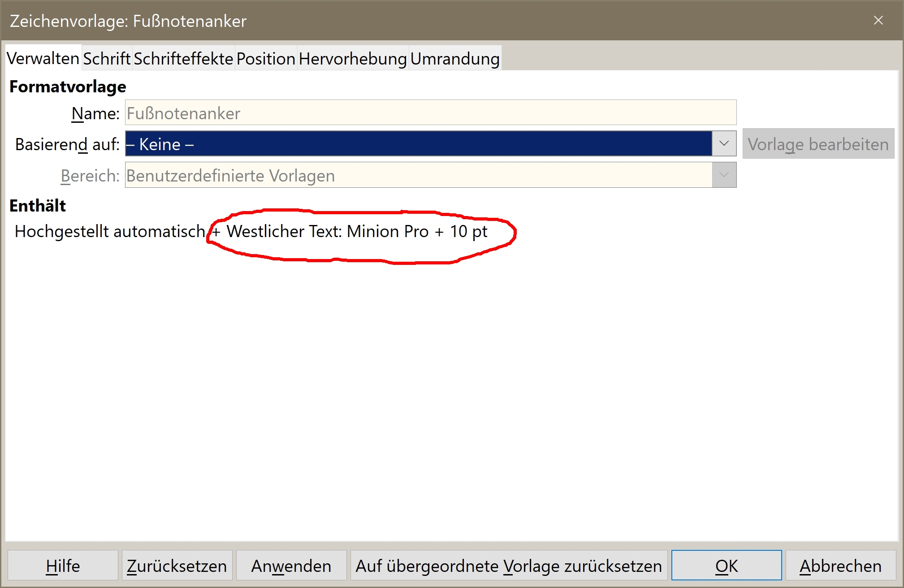Select the Hervorhebung tab
The width and height of the screenshot is (904, 588).
(x=353, y=59)
